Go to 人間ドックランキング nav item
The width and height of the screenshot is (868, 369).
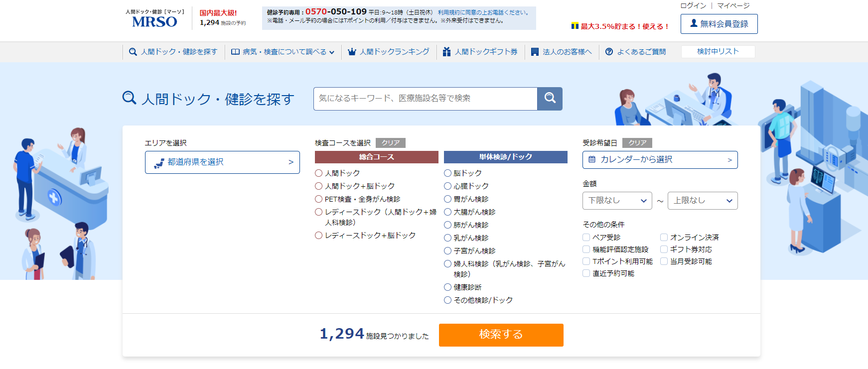(x=389, y=52)
